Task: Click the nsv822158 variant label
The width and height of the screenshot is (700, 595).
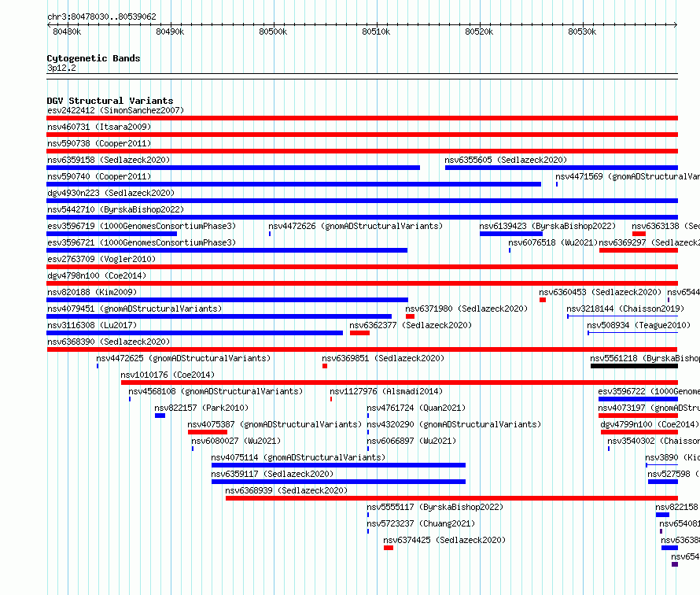Action: 677,507
